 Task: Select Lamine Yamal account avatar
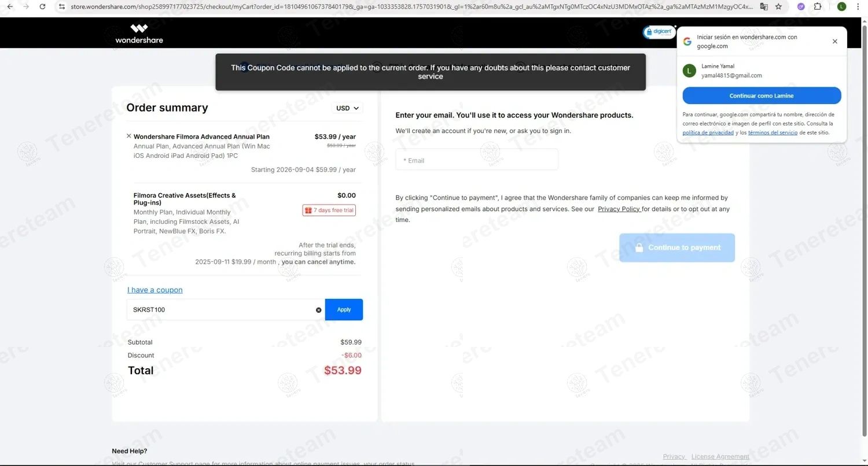(x=689, y=71)
